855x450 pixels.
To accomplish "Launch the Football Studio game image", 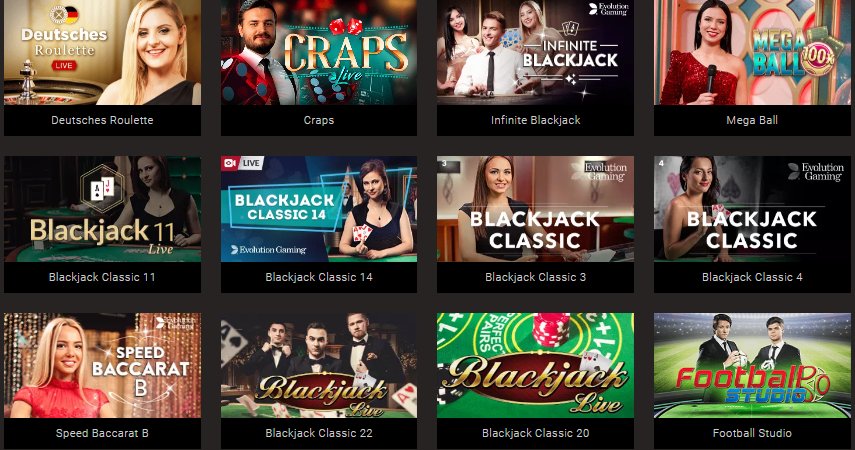I will click(x=752, y=365).
